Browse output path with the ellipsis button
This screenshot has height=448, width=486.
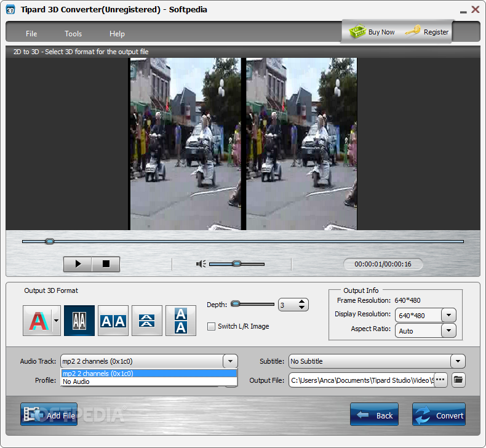point(440,380)
